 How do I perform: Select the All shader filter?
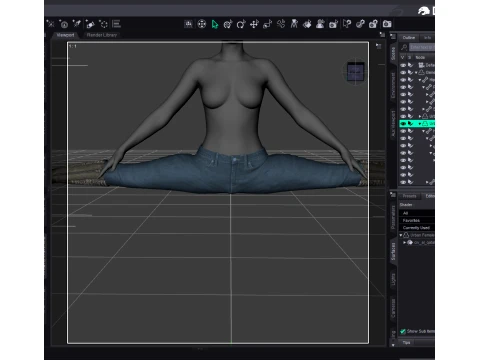tap(417, 213)
